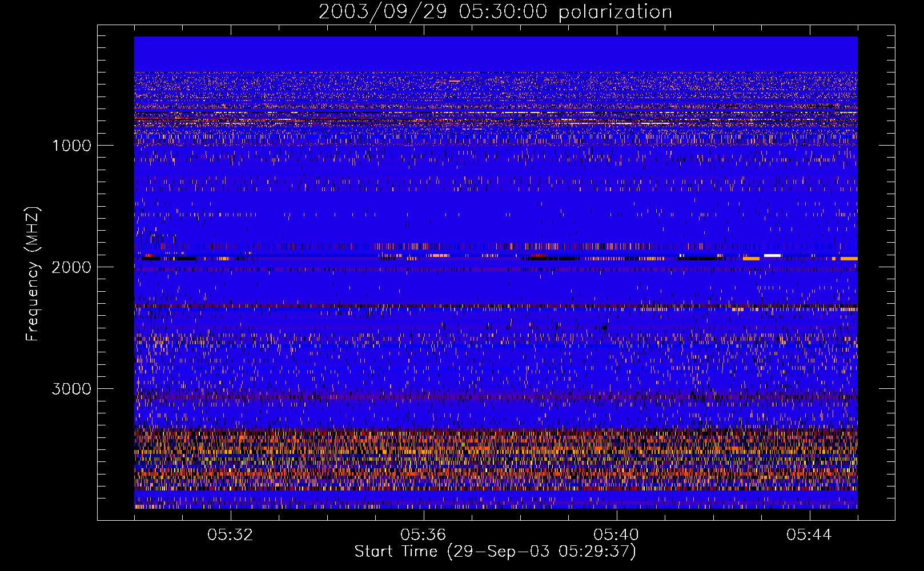Click the plot title '2003/09/29 05:30:00 polarization'
Image resolution: width=924 pixels, height=571 pixels.
click(x=495, y=11)
